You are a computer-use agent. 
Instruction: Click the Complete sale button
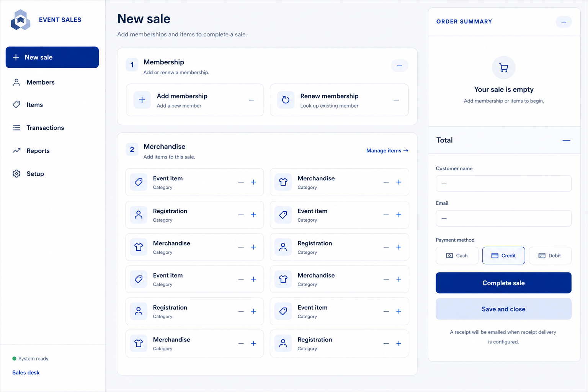[503, 283]
